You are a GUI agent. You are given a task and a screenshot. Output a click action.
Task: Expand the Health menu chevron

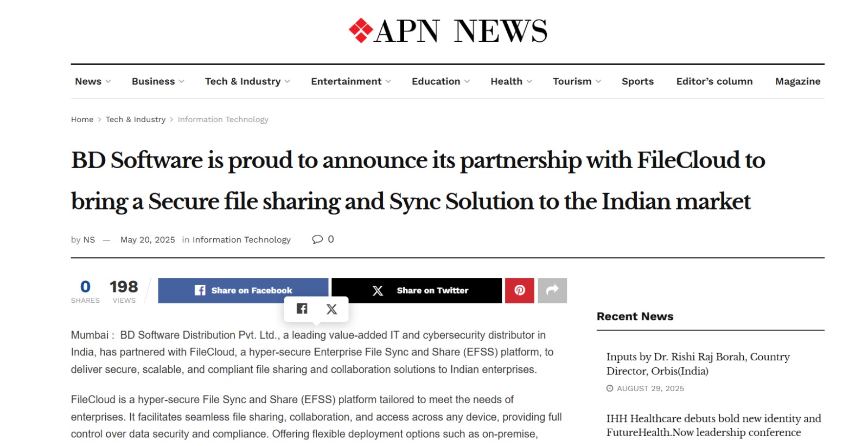529,81
